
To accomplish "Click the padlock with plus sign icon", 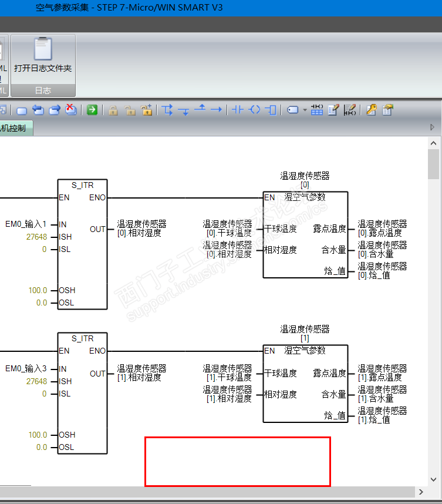I will pos(147,110).
